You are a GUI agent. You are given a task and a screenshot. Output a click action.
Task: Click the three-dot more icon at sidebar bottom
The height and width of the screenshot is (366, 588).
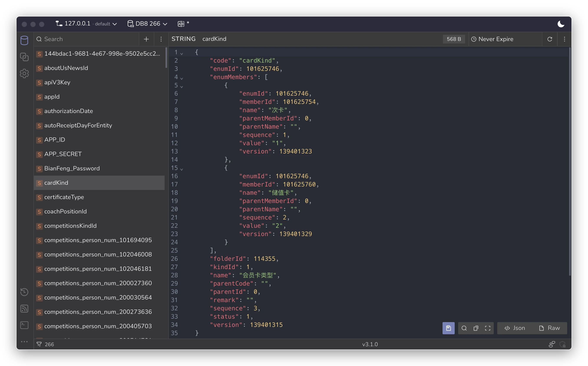coord(24,342)
